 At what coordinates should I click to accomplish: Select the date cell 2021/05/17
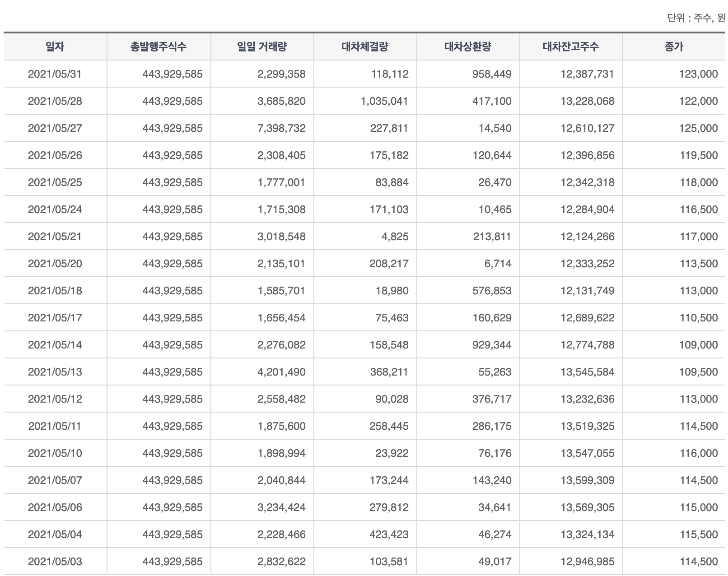[x=55, y=318]
